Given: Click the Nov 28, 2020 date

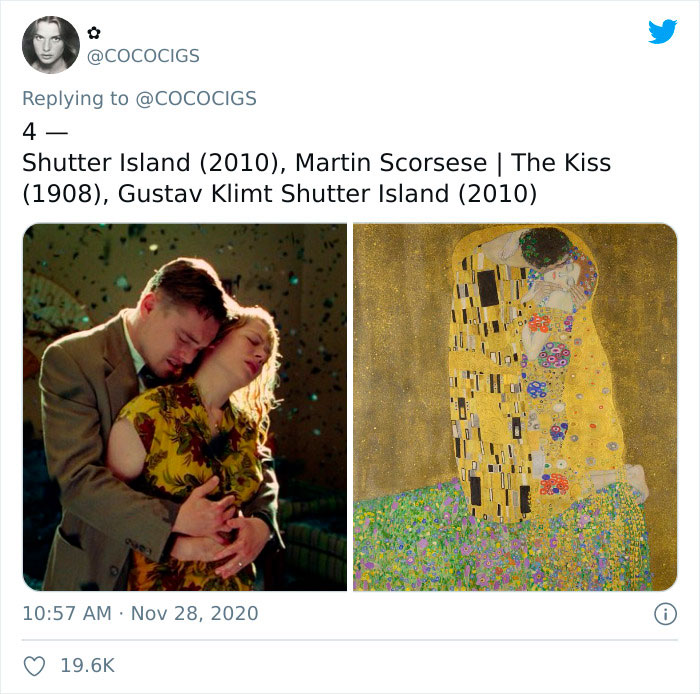Looking at the screenshot, I should (x=194, y=613).
